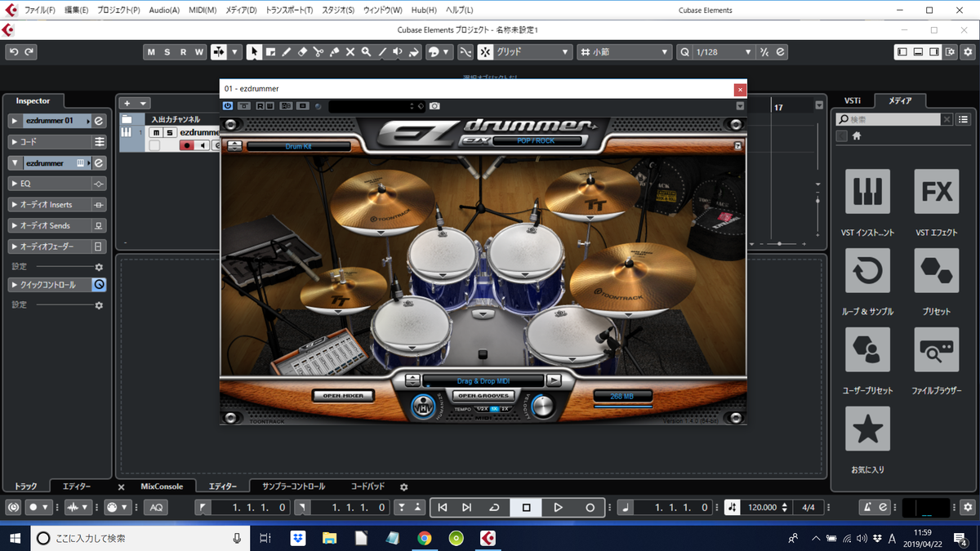Viewport: 980px width, 551px height.
Task: Open the VST Effects FX tile
Action: click(936, 192)
